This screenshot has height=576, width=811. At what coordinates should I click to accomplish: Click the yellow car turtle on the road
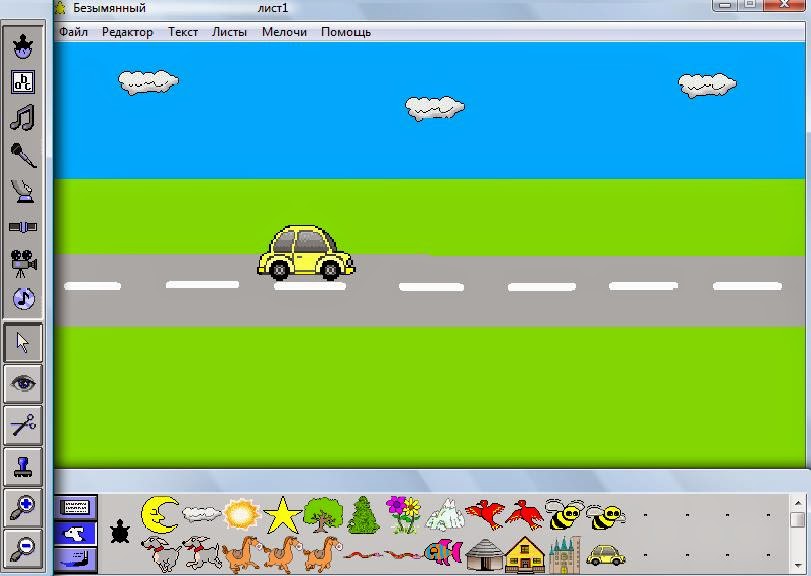pyautogui.click(x=306, y=252)
